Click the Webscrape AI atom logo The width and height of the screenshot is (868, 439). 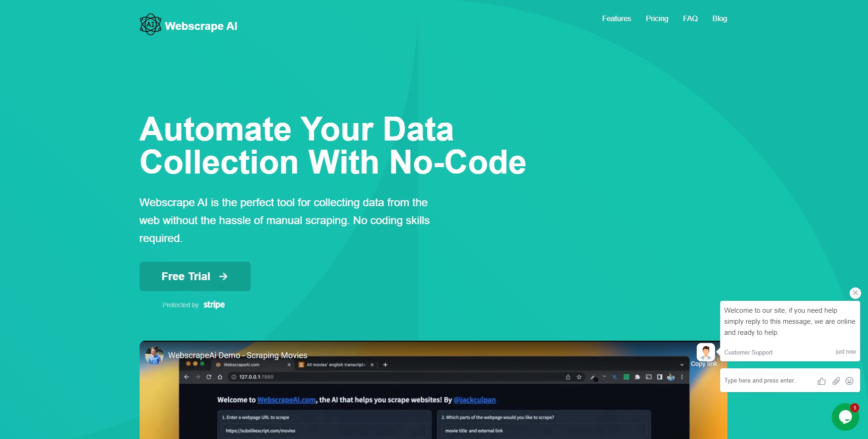151,24
